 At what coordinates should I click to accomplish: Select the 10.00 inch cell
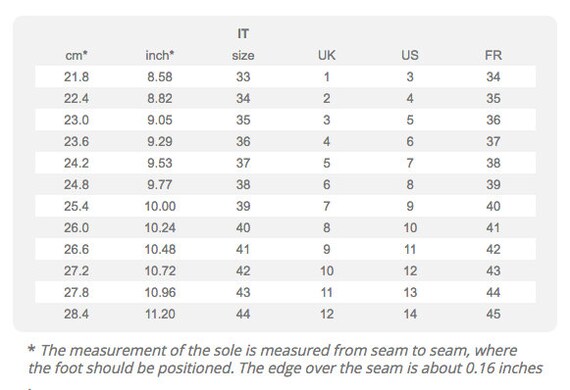[x=160, y=206]
